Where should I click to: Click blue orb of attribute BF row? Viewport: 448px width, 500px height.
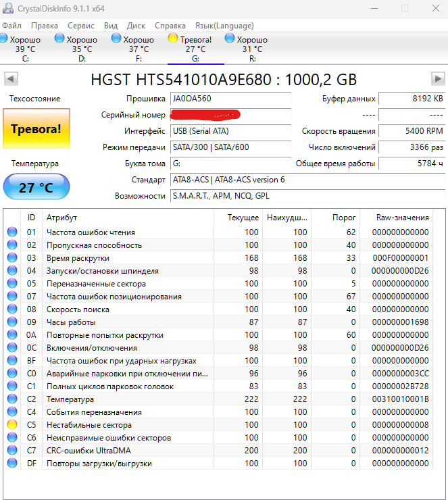click(x=12, y=360)
